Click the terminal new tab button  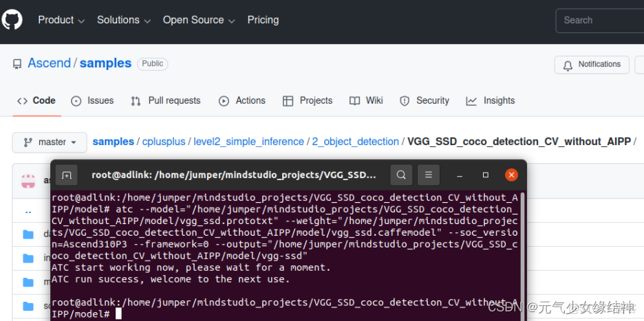[67, 175]
